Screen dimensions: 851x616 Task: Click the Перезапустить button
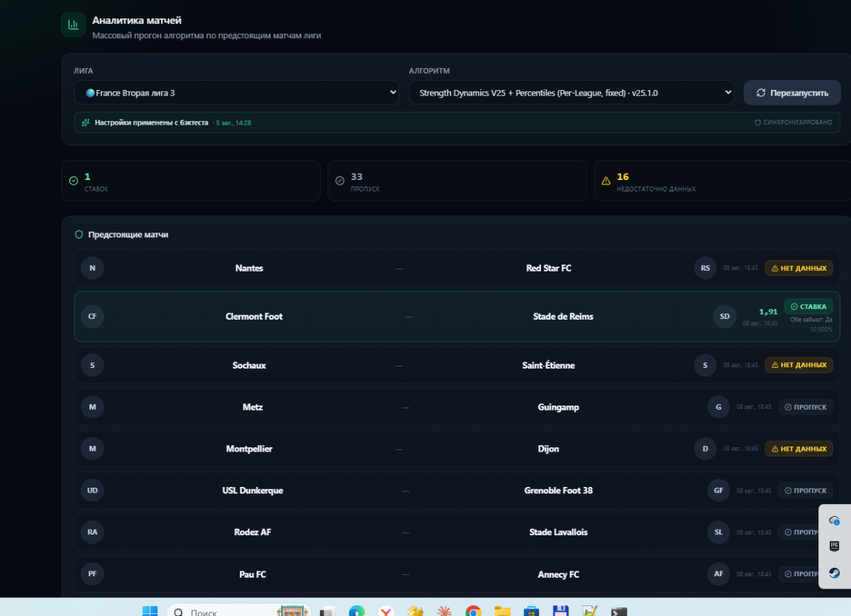click(x=792, y=92)
